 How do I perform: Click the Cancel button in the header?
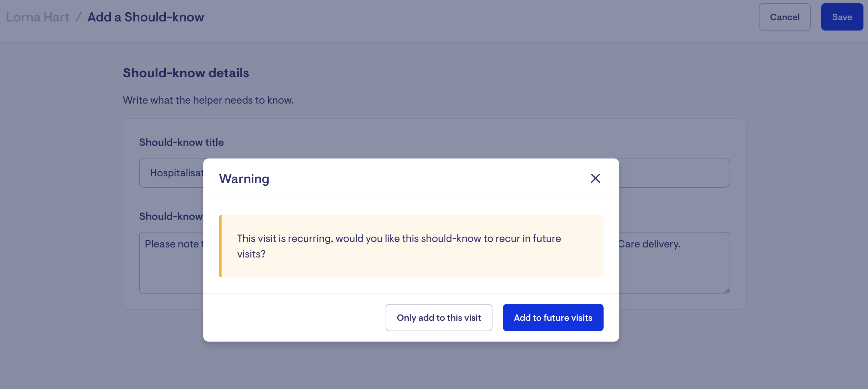[785, 17]
